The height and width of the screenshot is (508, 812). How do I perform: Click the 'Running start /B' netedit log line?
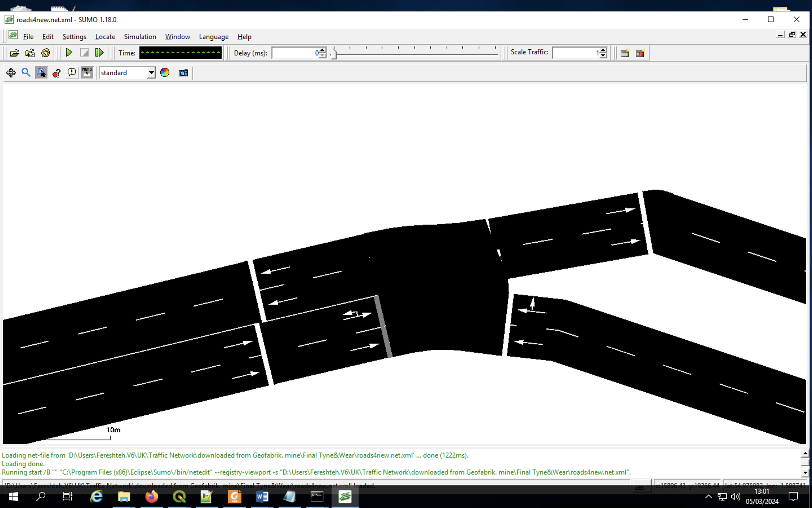click(x=316, y=472)
